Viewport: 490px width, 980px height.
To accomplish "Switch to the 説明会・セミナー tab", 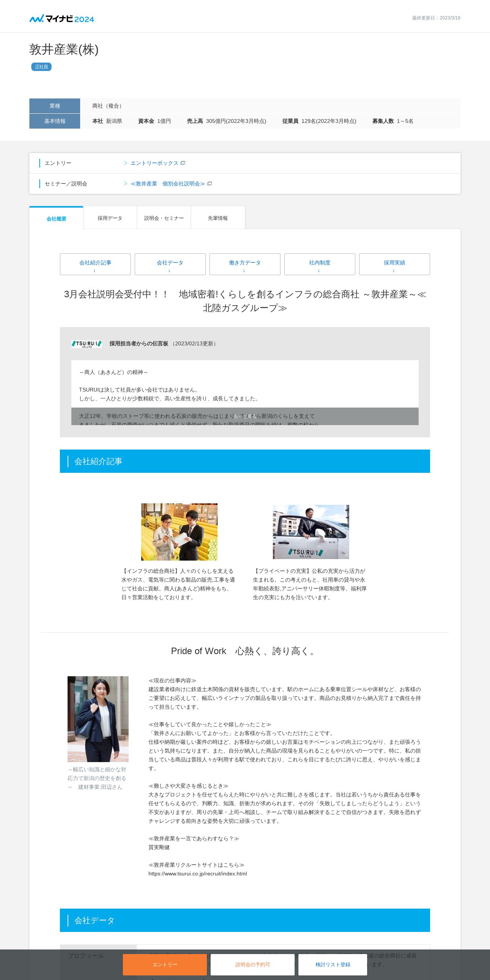I will 164,218.
